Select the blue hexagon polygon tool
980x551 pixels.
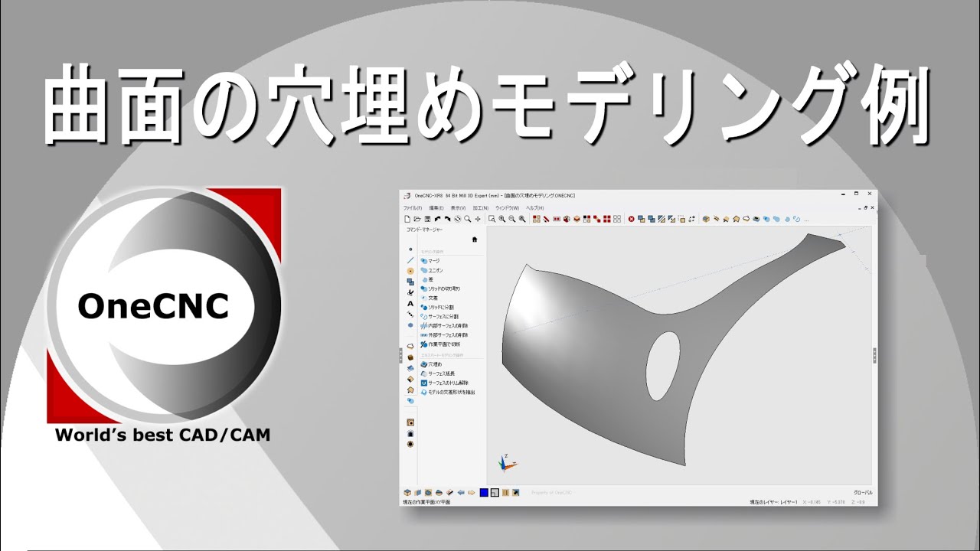(x=410, y=325)
